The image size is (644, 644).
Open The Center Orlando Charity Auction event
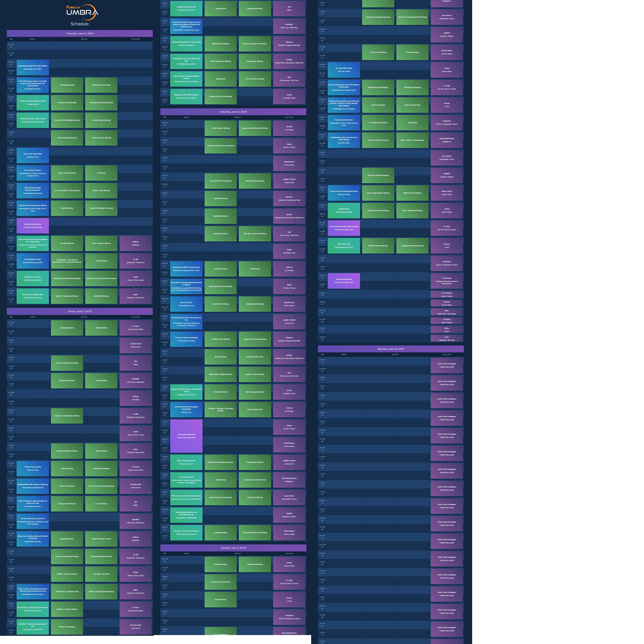tap(344, 228)
